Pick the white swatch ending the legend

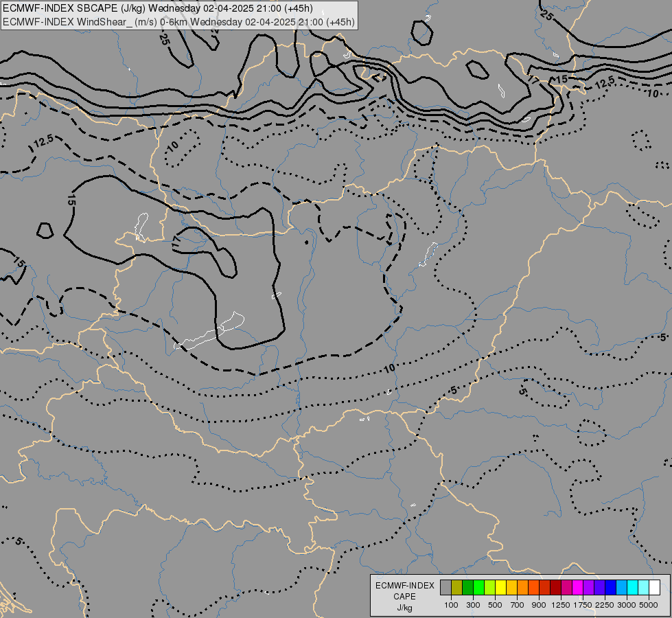(x=654, y=588)
